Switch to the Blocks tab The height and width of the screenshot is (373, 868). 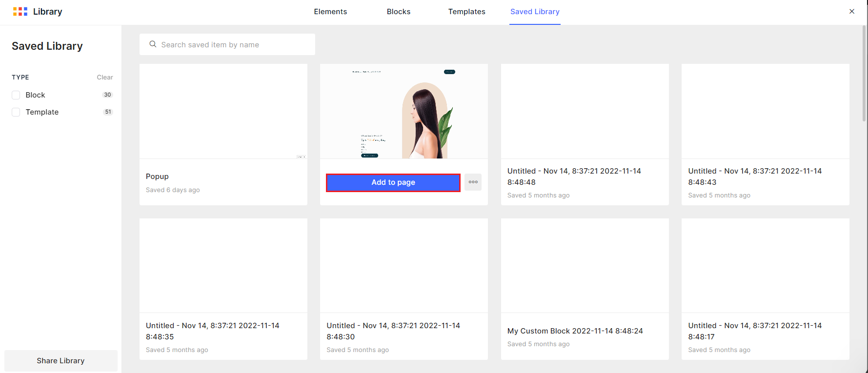(x=398, y=12)
